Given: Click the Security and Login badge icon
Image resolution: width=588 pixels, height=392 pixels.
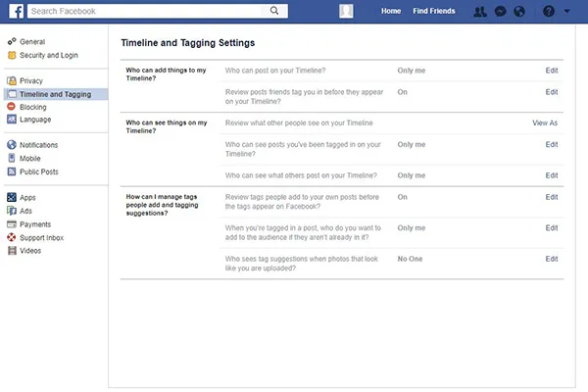Looking at the screenshot, I should pyautogui.click(x=12, y=55).
